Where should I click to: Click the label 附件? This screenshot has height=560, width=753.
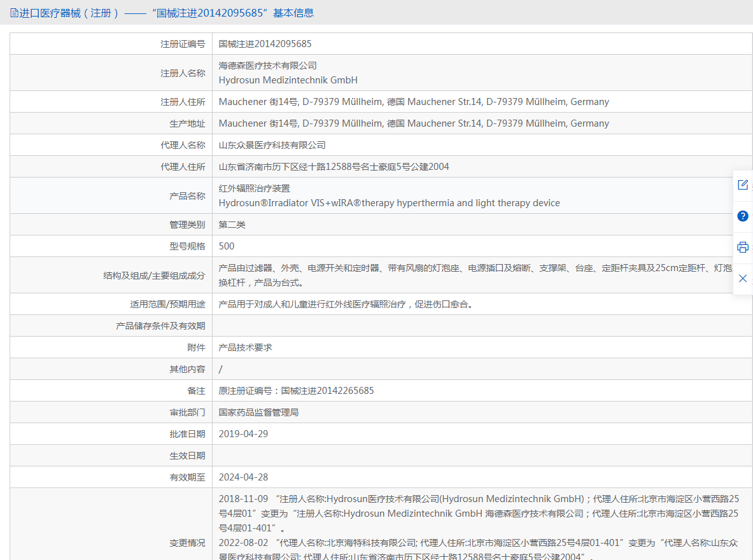tap(197, 347)
